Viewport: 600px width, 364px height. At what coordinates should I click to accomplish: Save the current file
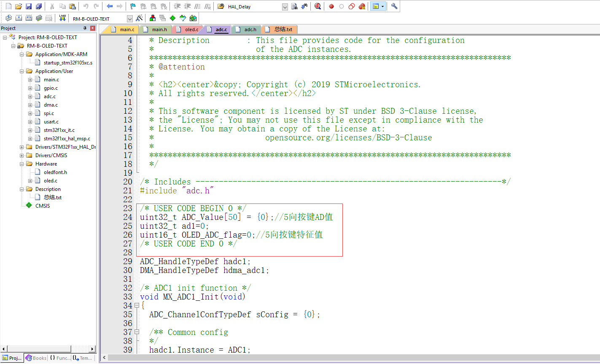[x=28, y=6]
